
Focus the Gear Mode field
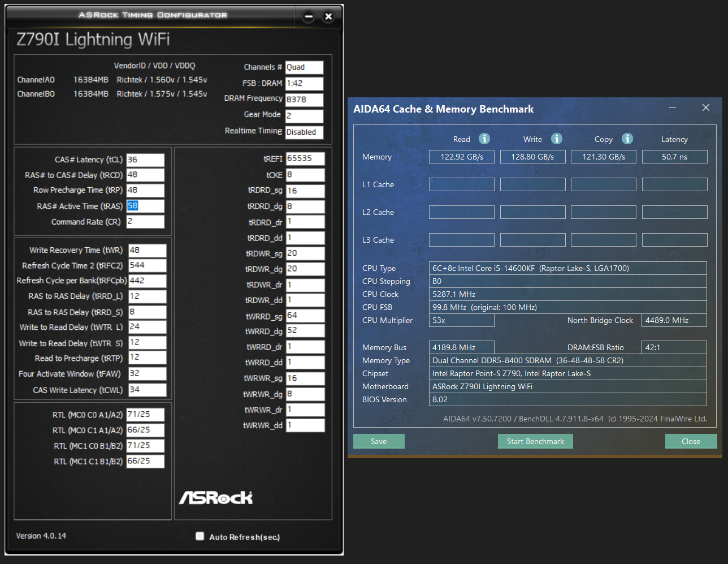(x=304, y=115)
